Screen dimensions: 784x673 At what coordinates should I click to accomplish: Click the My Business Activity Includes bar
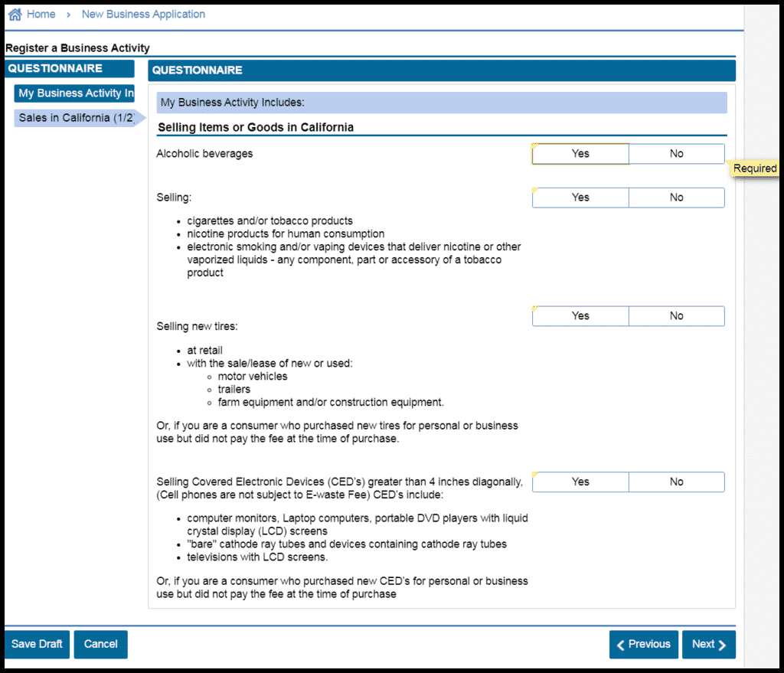[441, 103]
